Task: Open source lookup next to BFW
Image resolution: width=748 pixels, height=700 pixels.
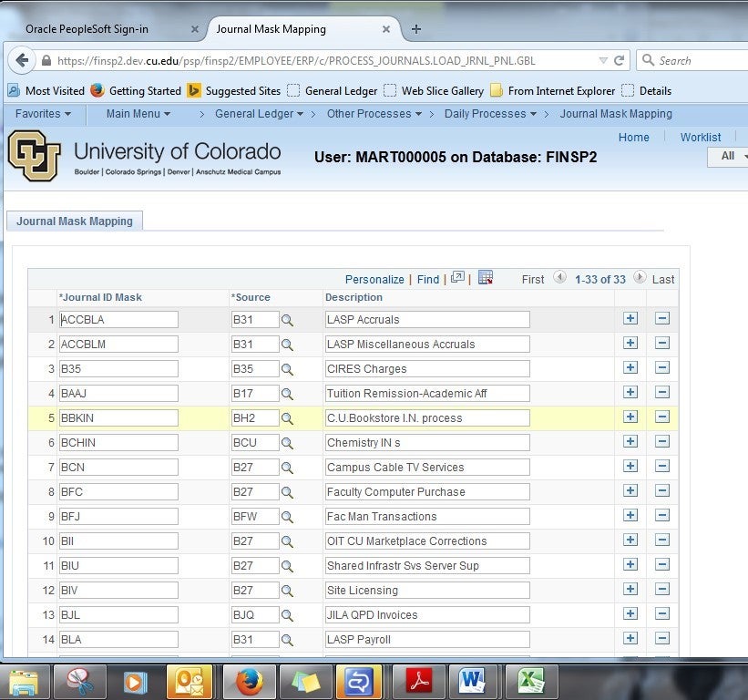Action: coord(287,517)
